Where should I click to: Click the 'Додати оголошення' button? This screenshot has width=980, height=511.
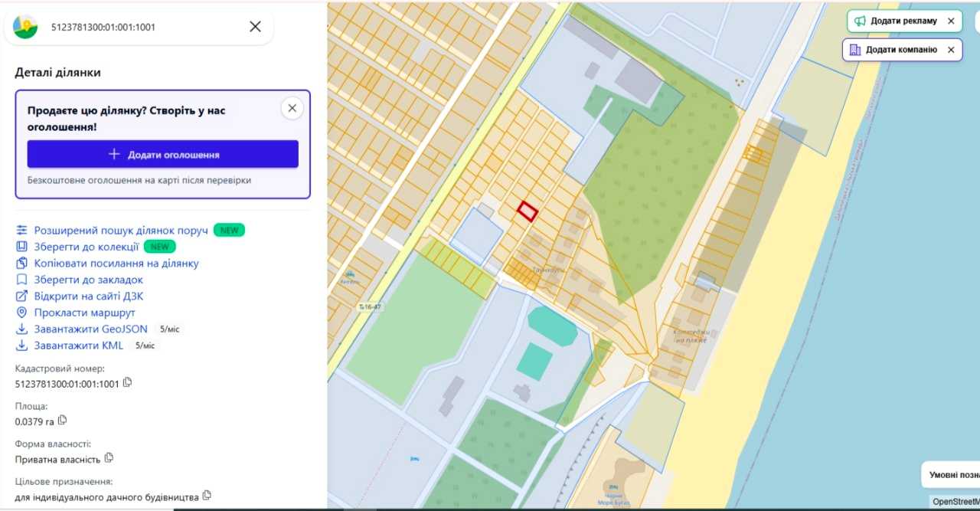click(x=163, y=154)
